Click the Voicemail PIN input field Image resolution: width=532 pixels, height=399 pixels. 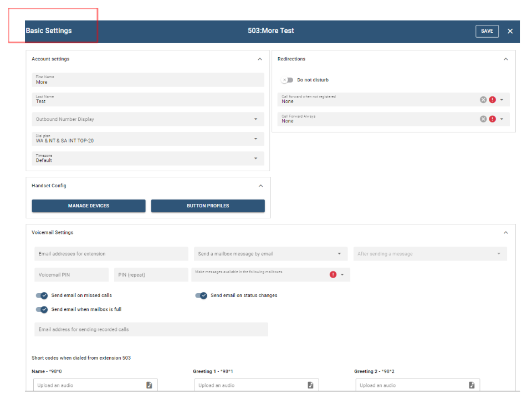pyautogui.click(x=71, y=275)
